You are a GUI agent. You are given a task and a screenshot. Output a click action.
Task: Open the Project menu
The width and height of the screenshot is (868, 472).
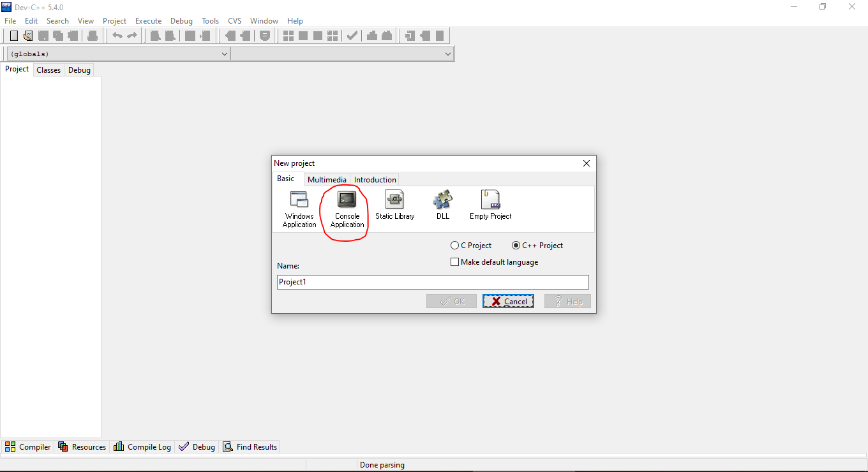click(x=115, y=21)
